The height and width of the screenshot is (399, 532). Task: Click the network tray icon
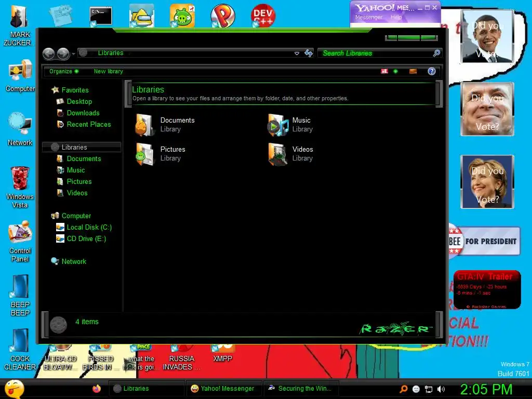tap(429, 390)
